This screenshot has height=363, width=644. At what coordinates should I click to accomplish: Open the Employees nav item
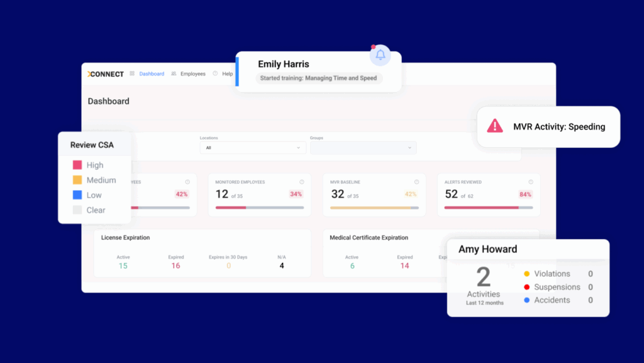pos(192,74)
